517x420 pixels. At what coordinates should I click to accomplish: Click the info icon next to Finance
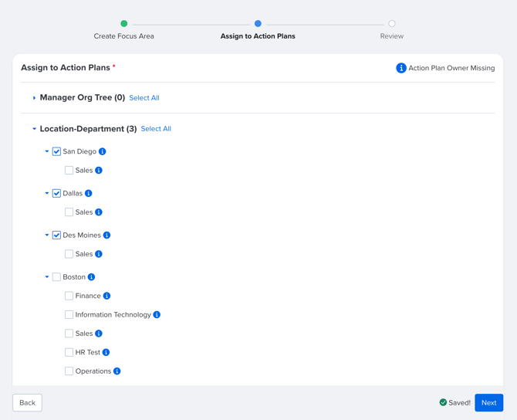107,296
